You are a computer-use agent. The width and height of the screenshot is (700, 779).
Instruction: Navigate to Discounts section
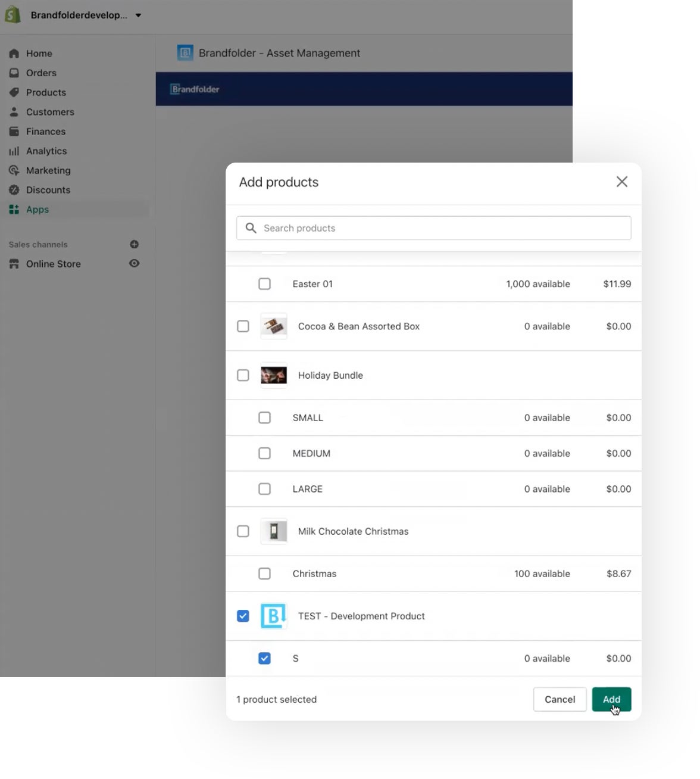pos(48,190)
